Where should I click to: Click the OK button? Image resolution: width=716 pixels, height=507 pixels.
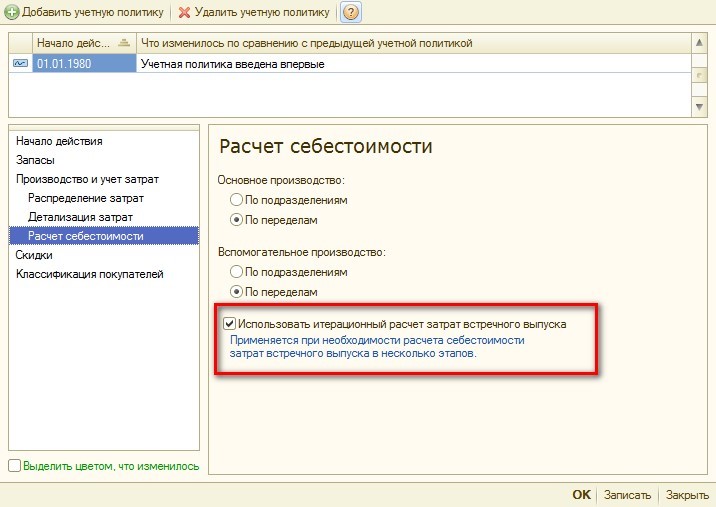pyautogui.click(x=581, y=495)
